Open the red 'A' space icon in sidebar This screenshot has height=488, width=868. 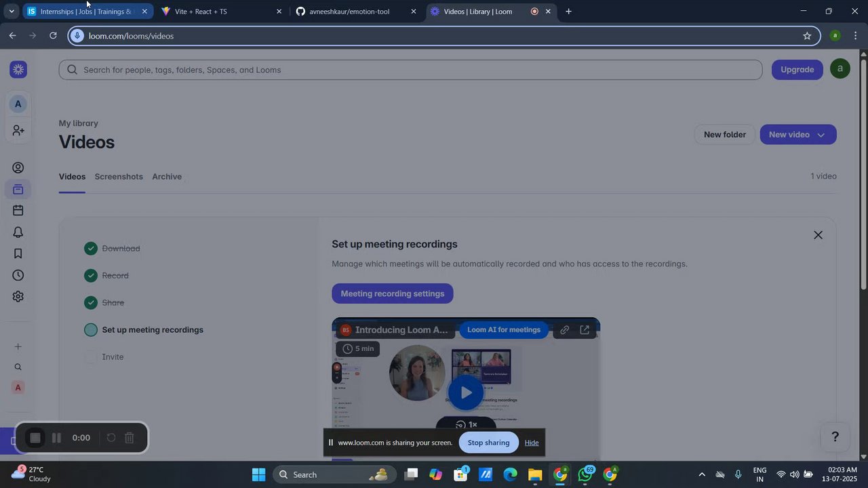[18, 388]
